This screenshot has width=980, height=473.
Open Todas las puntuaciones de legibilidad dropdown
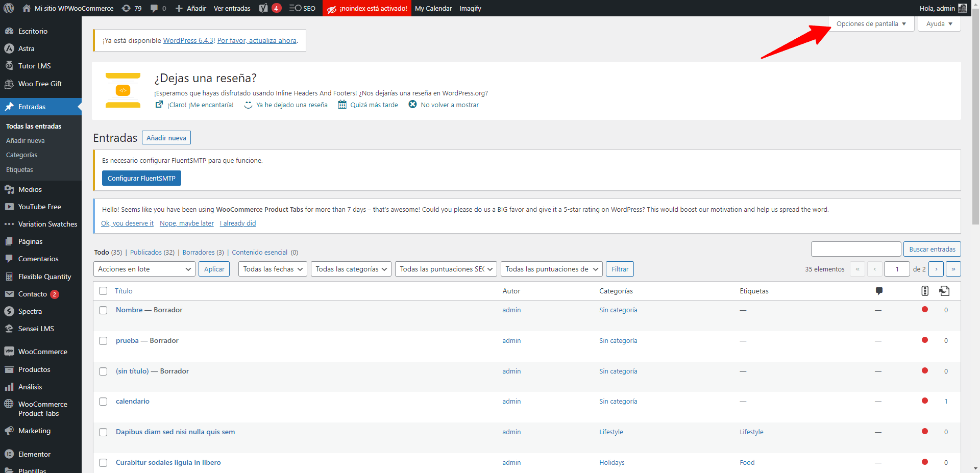552,269
